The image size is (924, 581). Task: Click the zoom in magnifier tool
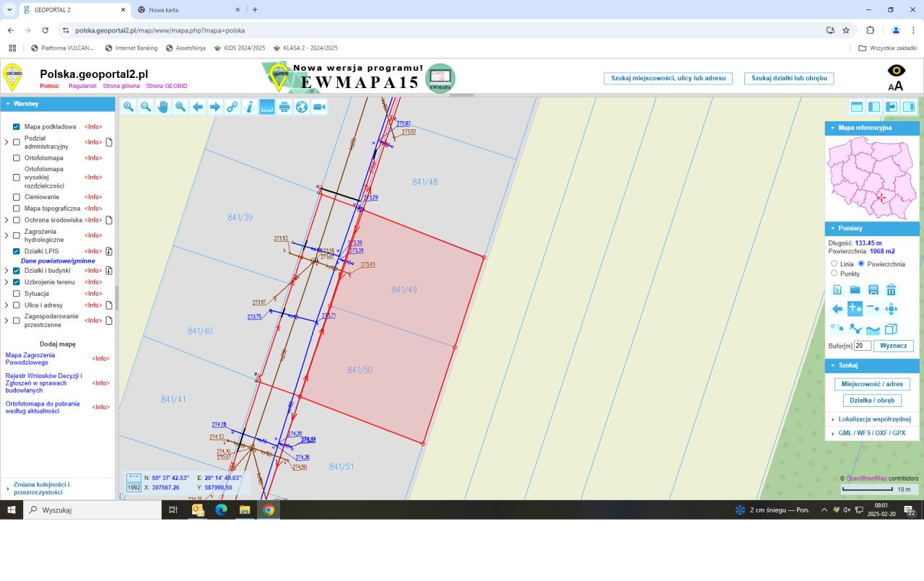click(128, 107)
